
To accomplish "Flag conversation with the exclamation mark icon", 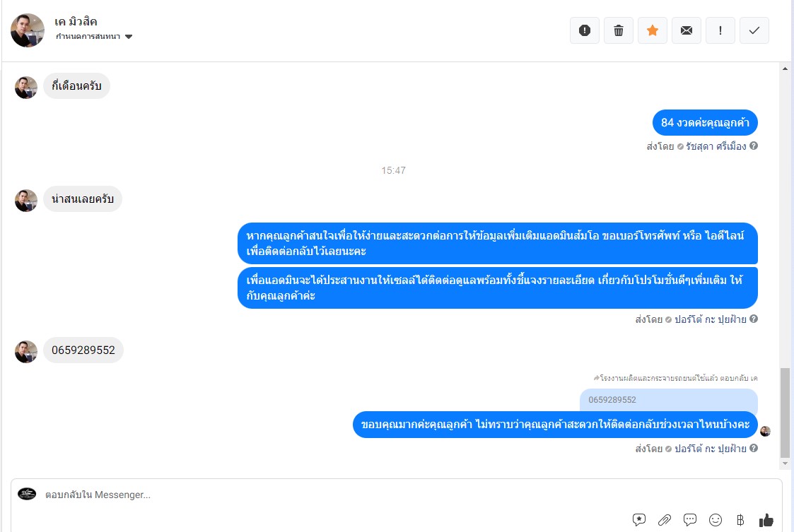I will [720, 30].
